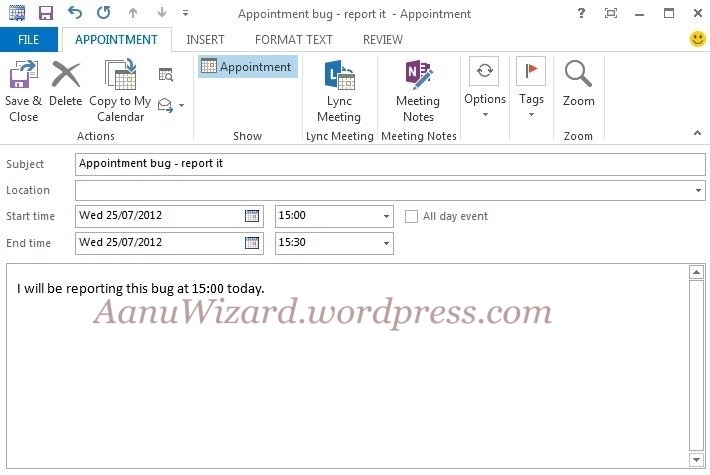
Task: Click the save disk icon in the title bar
Action: point(45,14)
